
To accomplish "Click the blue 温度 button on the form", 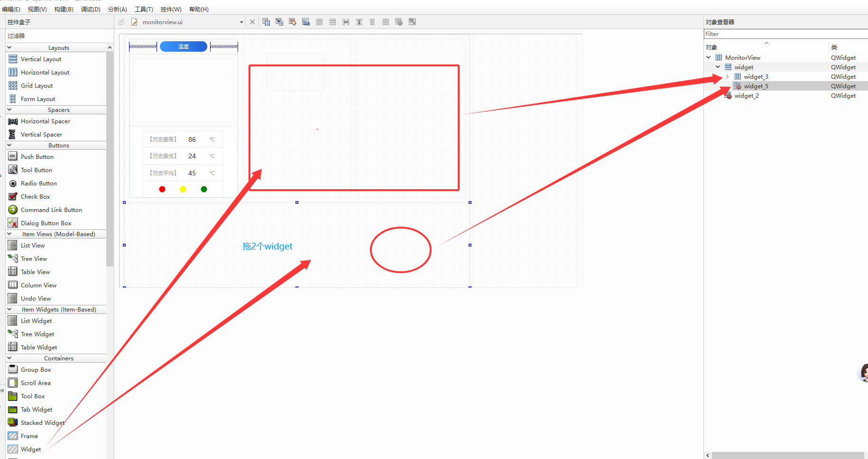I will coord(184,46).
